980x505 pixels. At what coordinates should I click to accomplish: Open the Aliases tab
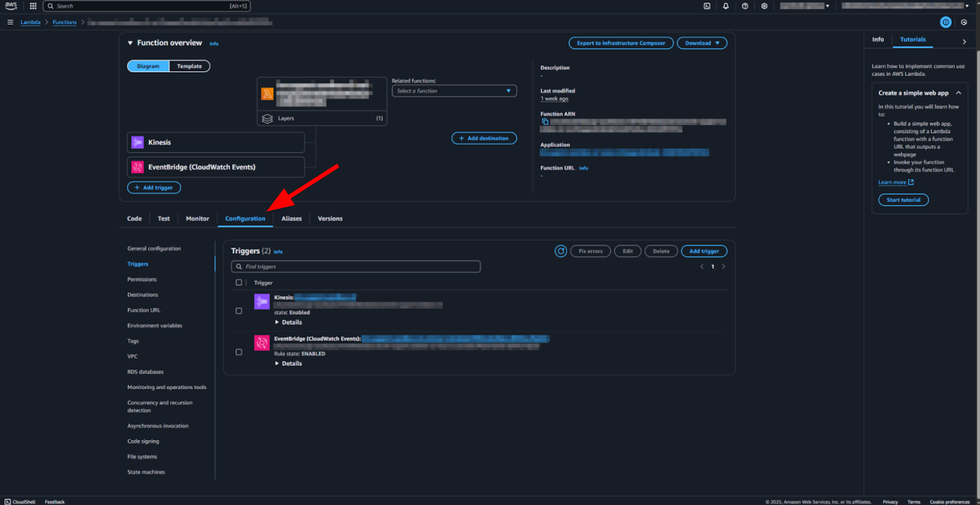[292, 219]
